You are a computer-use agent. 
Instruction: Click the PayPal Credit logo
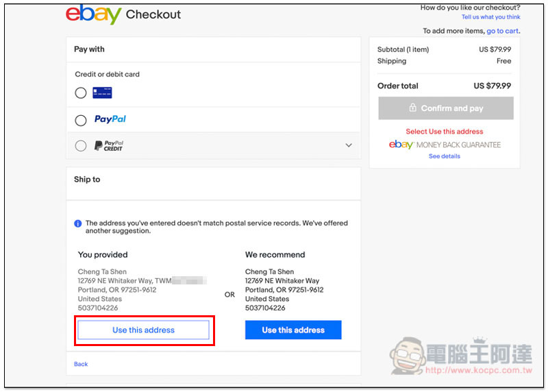pos(109,145)
